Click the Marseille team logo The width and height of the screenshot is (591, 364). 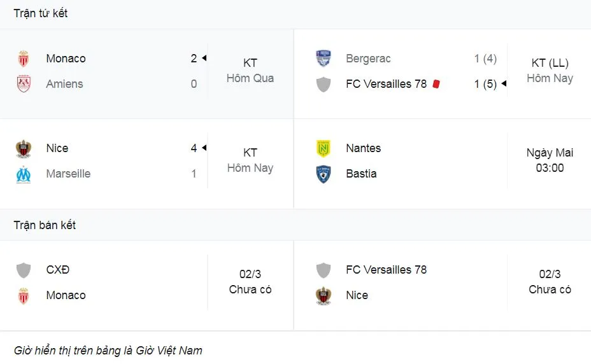[24, 174]
